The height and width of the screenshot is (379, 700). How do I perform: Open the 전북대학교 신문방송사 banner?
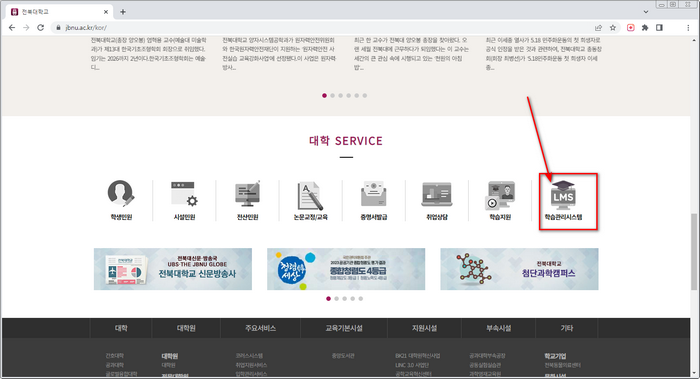[x=173, y=269]
